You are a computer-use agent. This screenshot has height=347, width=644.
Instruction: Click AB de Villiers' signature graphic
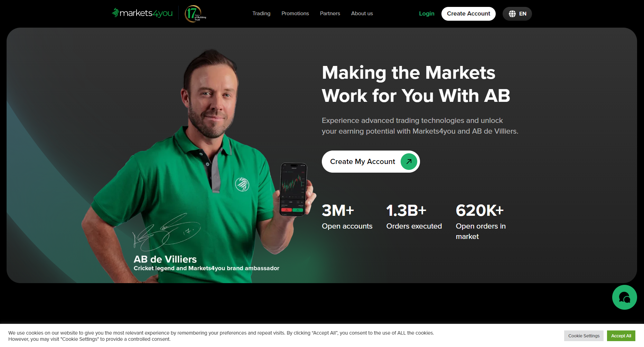click(x=167, y=232)
